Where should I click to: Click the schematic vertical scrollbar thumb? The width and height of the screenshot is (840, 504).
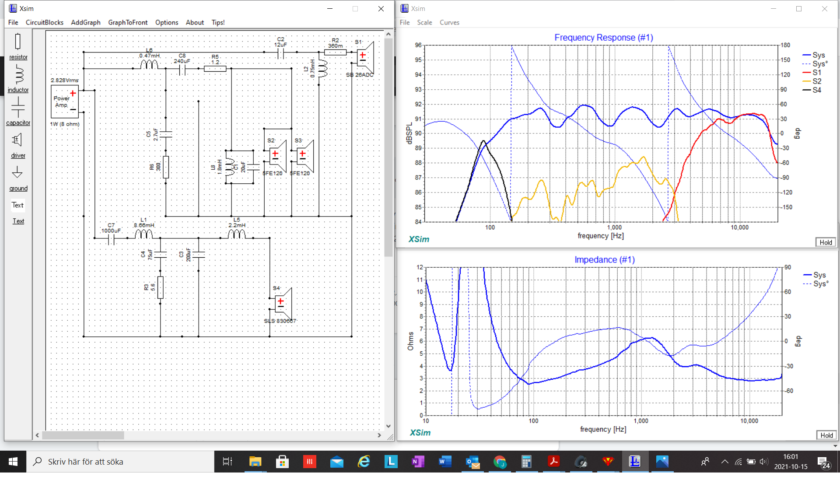(x=388, y=147)
